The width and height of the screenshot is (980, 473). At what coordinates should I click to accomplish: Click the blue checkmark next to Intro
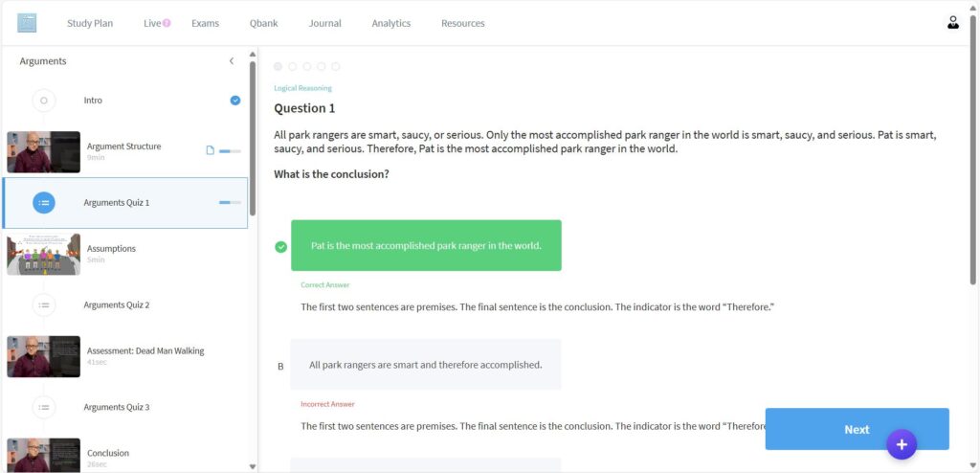[x=235, y=101]
